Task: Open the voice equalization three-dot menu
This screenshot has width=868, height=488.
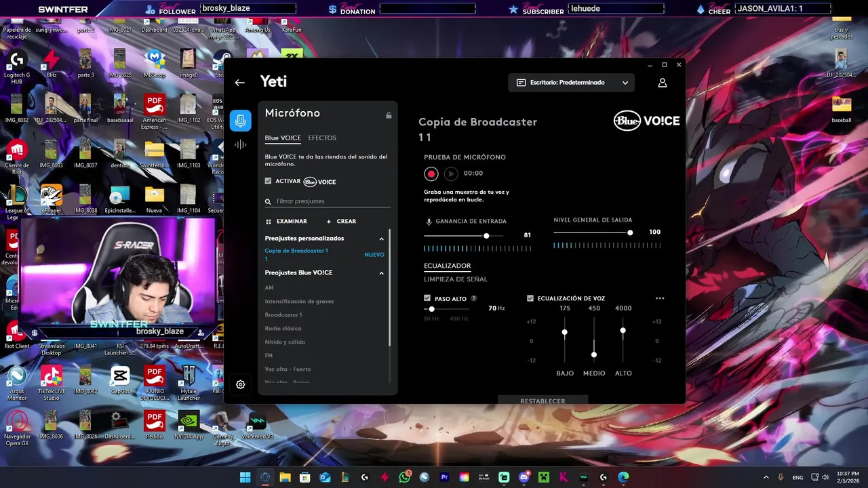Action: (660, 298)
